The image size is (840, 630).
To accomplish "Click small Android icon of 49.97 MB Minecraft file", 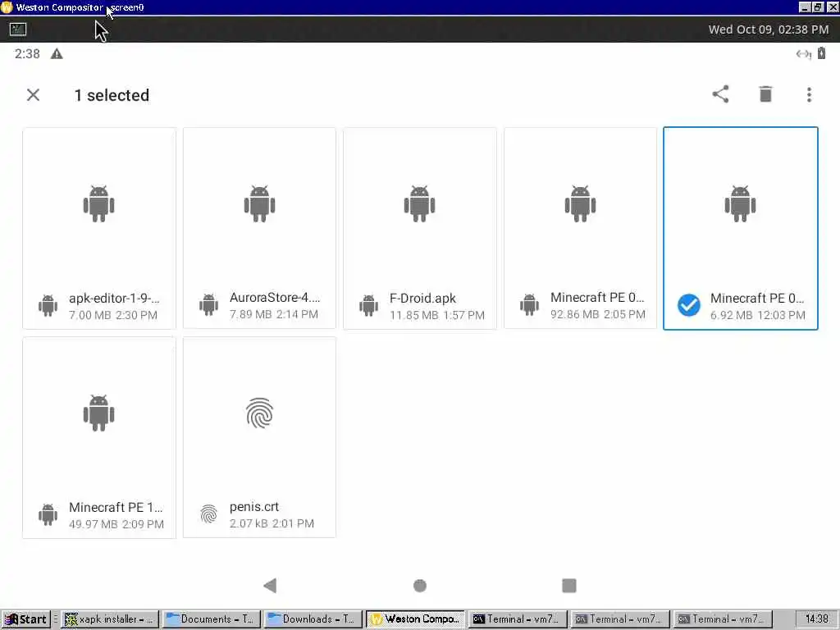I will (x=48, y=514).
